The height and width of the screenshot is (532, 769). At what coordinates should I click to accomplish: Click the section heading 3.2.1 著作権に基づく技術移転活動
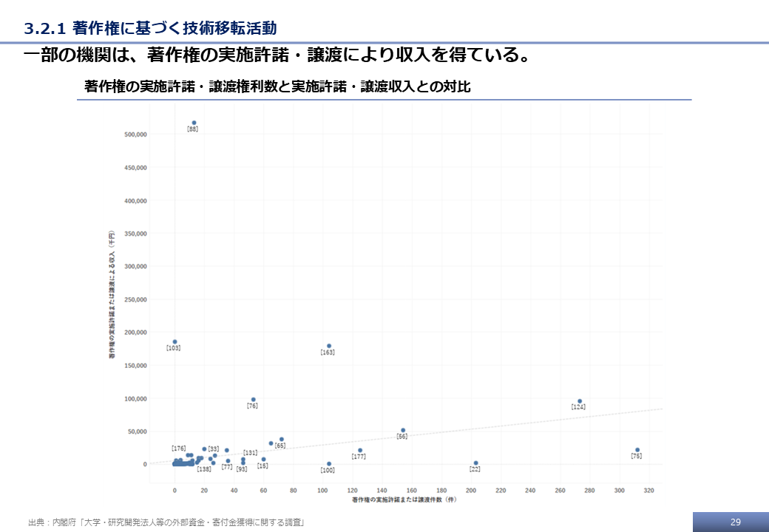[x=150, y=29]
